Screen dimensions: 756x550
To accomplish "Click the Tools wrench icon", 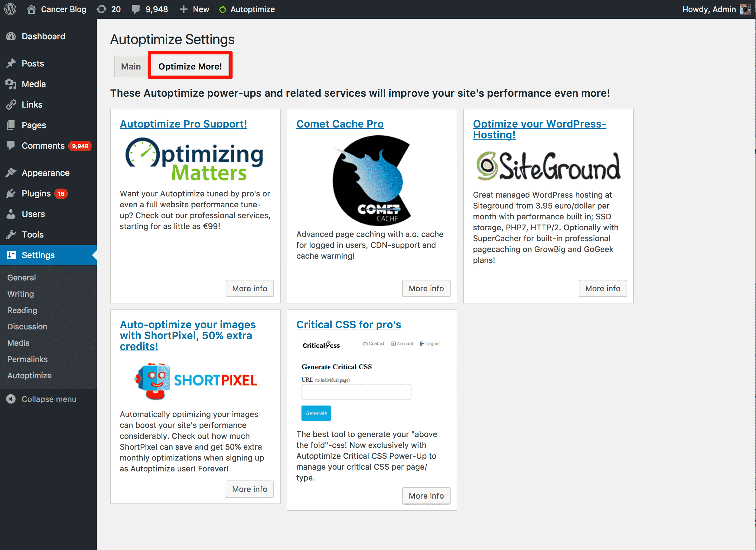I will [11, 235].
